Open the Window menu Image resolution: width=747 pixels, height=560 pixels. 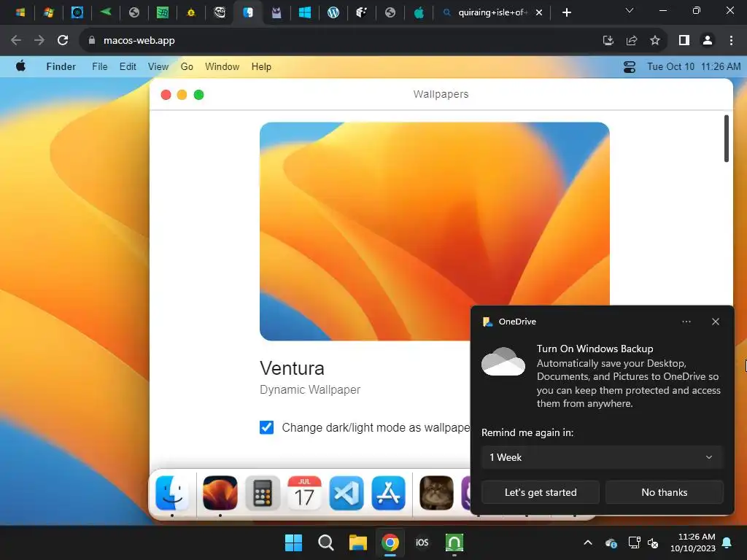pos(222,66)
